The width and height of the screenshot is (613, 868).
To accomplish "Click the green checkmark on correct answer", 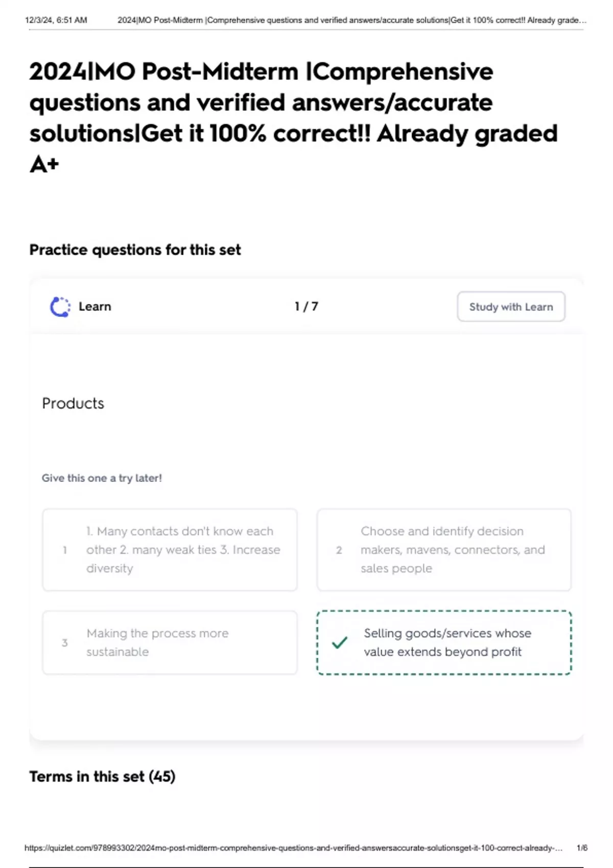I will pyautogui.click(x=340, y=642).
